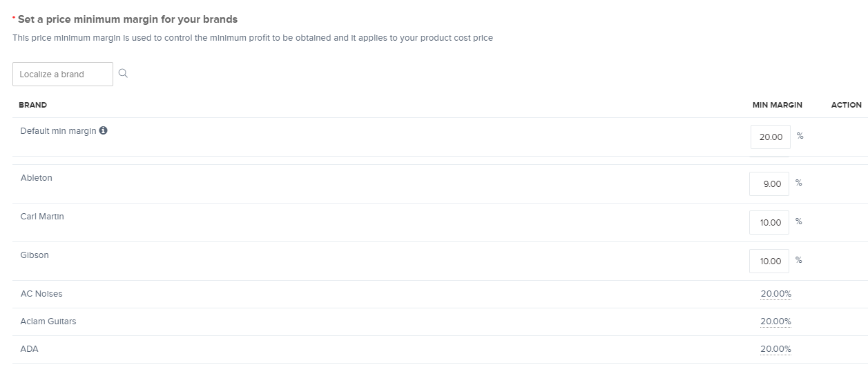Viewport: 868px width, 376px height.
Task: Click the BRAND column header
Action: click(x=32, y=105)
